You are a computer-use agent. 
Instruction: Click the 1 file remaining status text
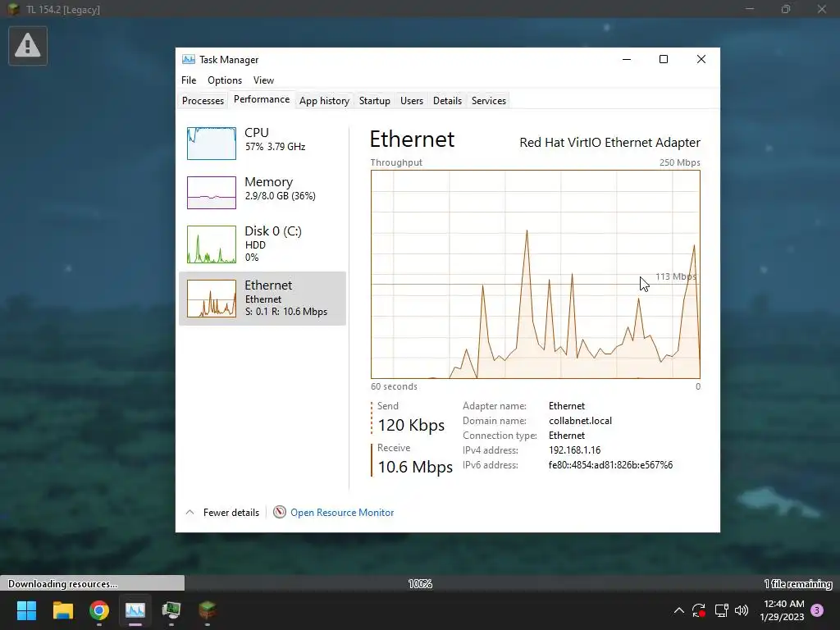coord(798,584)
